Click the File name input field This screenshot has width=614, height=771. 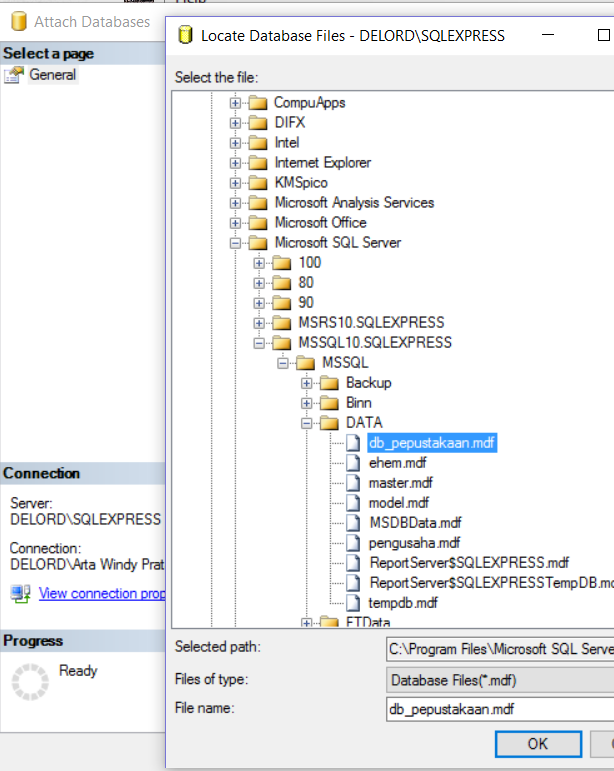(x=500, y=709)
